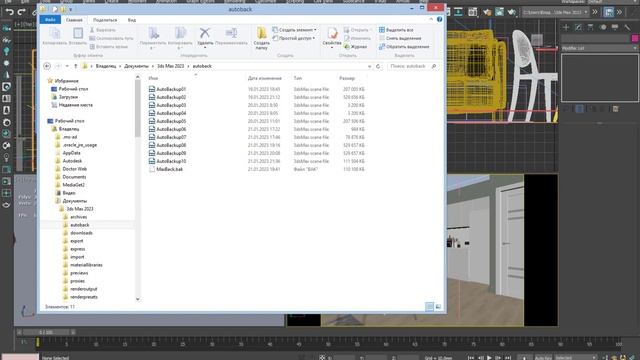Screen dimensions: 640x360
Task: Open the Create item dropdown
Action: tap(294, 30)
